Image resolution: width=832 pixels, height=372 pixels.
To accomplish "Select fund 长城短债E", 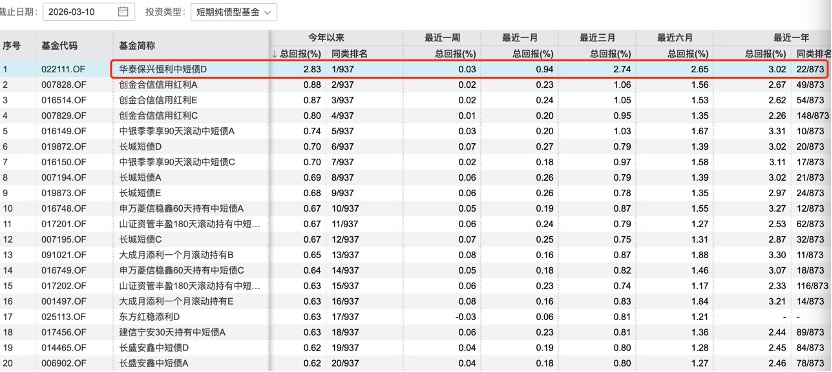I will 140,193.
